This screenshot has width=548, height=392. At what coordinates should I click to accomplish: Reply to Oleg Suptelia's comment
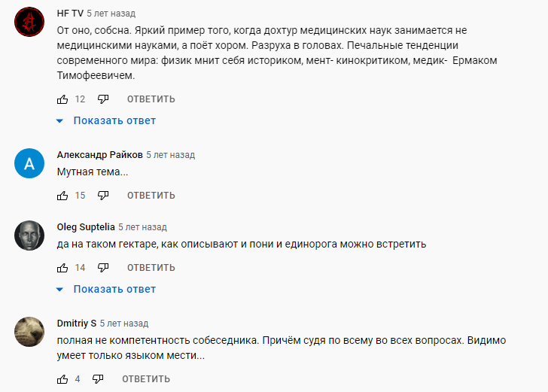[151, 268]
